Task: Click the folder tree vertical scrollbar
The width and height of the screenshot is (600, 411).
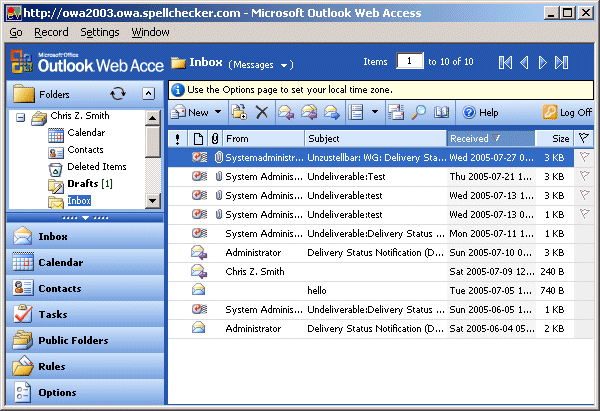Action: [x=153, y=160]
